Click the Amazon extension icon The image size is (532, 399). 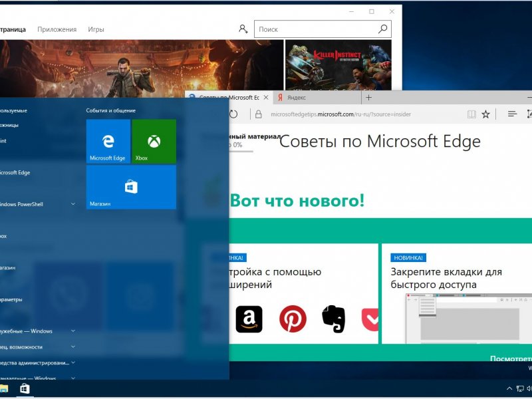point(249,319)
